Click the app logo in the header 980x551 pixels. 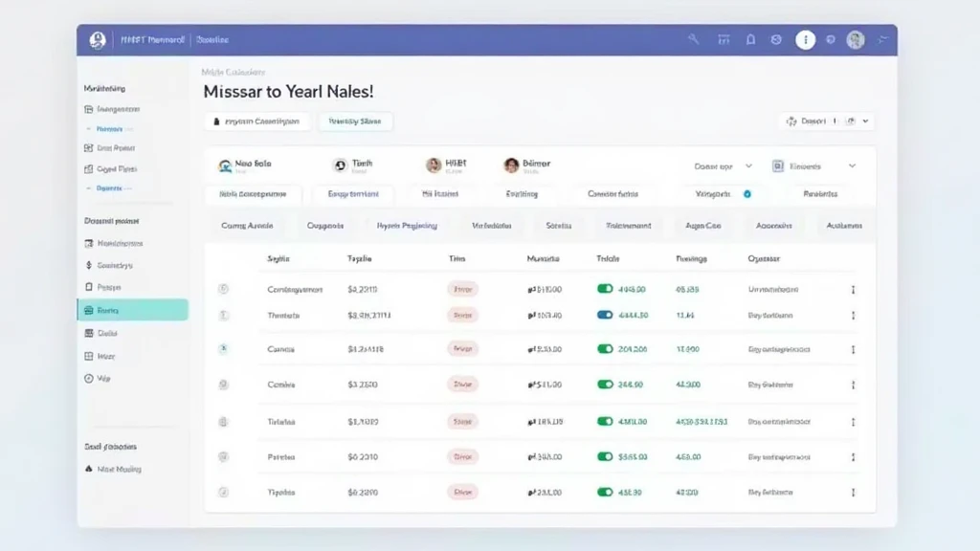point(98,40)
